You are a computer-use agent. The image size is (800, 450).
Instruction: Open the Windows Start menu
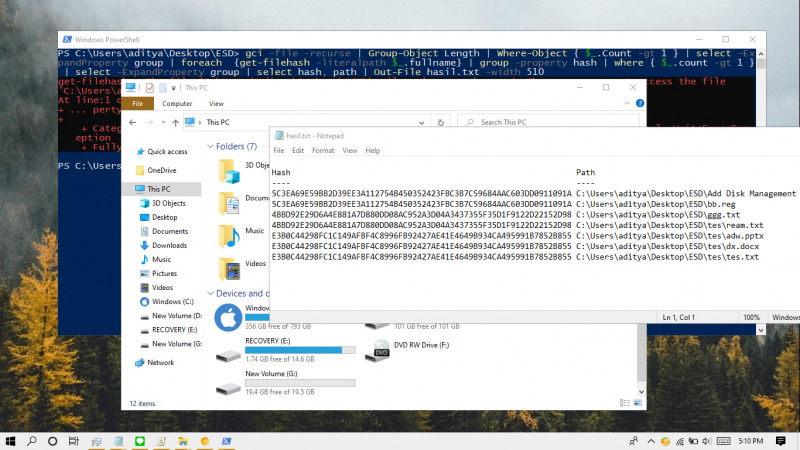[10, 441]
